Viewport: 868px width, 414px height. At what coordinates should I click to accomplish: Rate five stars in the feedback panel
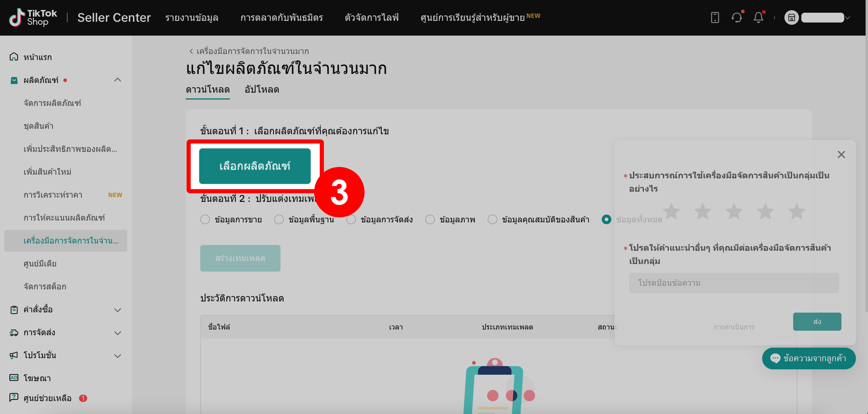pos(797,211)
